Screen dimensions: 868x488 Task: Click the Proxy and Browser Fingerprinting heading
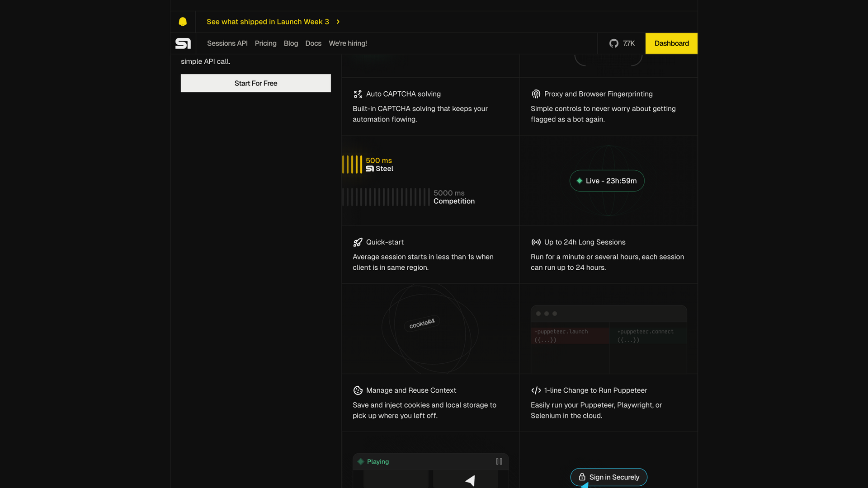[x=599, y=94]
